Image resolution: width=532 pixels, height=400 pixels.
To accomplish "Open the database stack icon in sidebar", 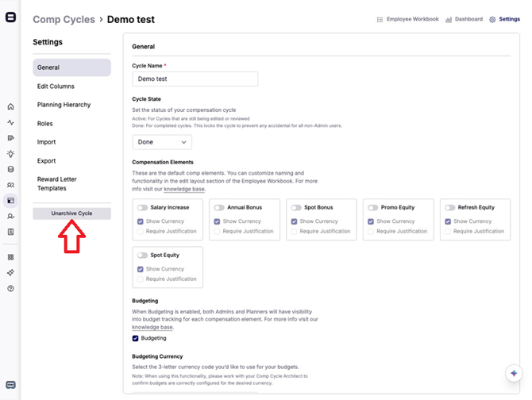I will click(x=10, y=169).
